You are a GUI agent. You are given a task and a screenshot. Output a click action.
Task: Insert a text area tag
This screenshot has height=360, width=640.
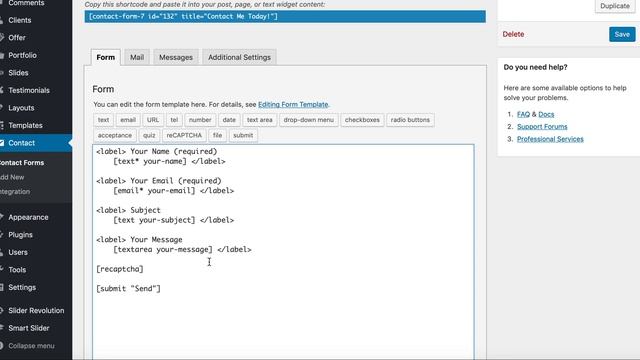tap(260, 120)
